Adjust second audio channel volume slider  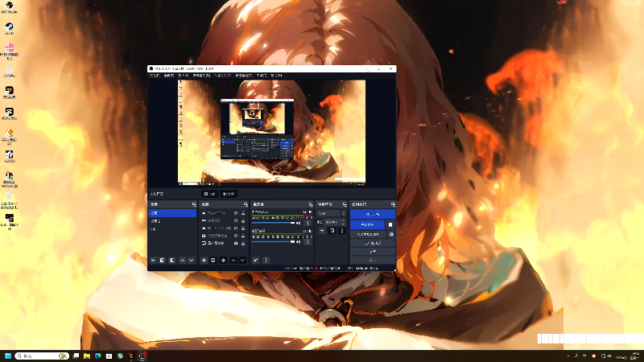pos(273,242)
